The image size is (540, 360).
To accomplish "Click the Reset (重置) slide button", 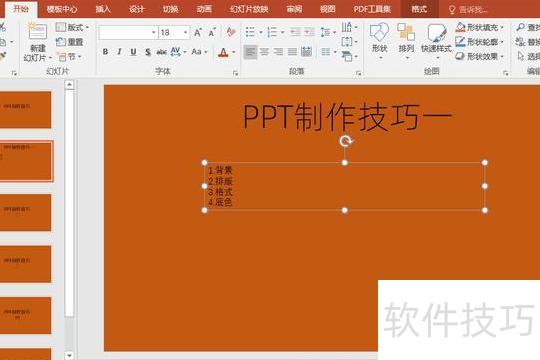I will (x=70, y=42).
